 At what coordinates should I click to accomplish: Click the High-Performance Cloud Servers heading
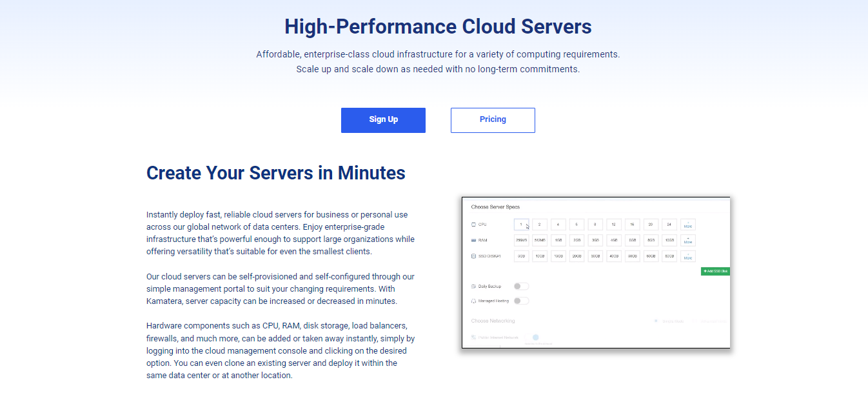click(x=438, y=26)
